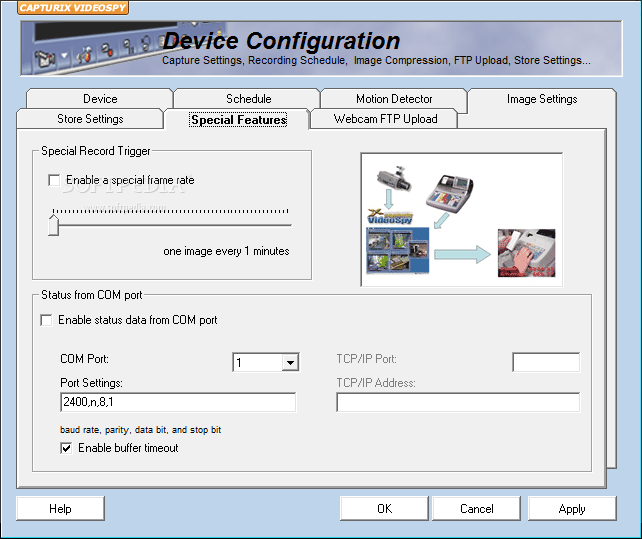This screenshot has width=642, height=539.
Task: Open the Webcam FTP Upload tab
Action: (385, 119)
